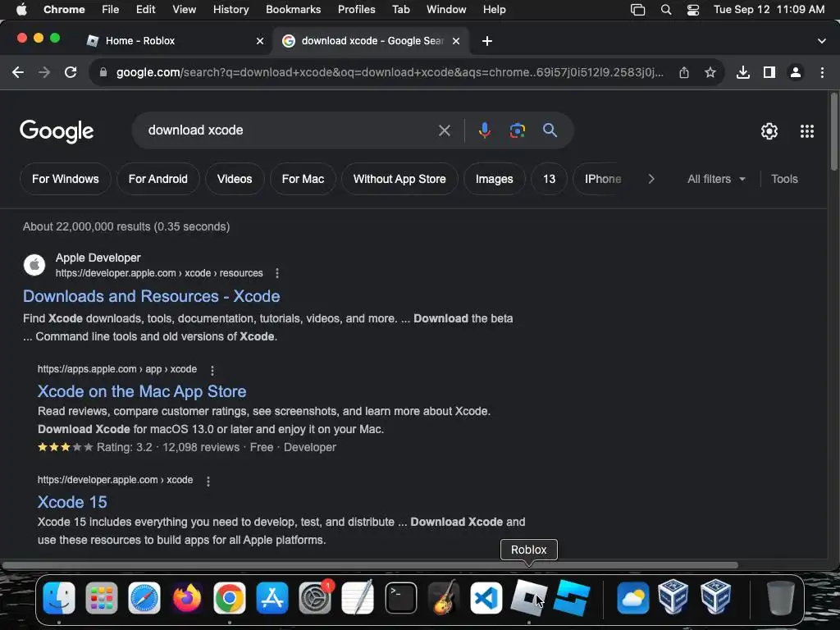Open macOS Control Center
The image size is (840, 630).
pyautogui.click(x=692, y=10)
